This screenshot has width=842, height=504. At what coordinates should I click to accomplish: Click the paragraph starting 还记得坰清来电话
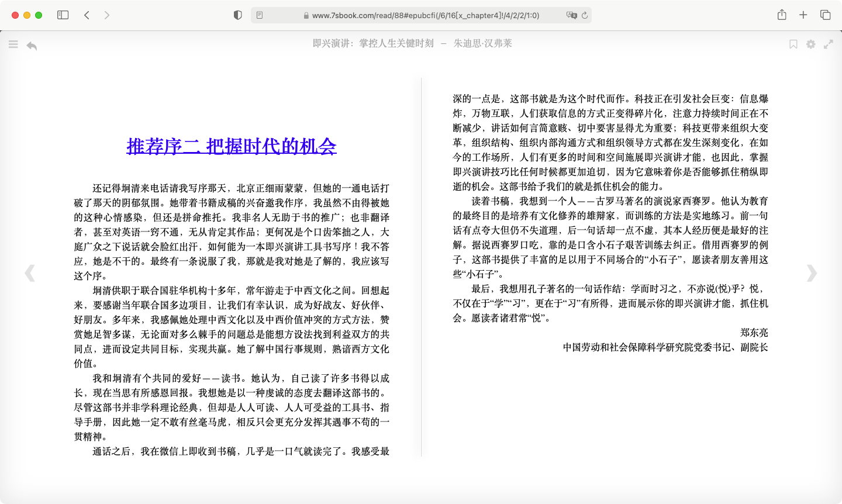(x=232, y=232)
